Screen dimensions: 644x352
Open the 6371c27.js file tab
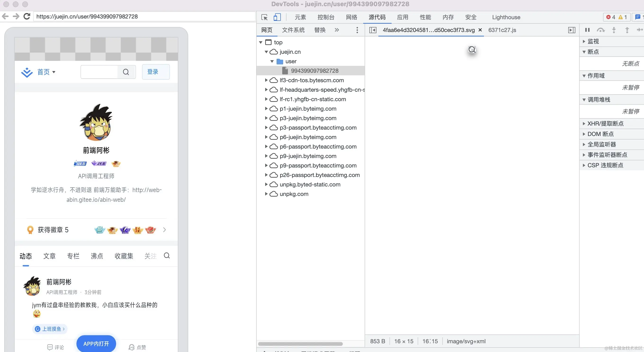tap(502, 30)
